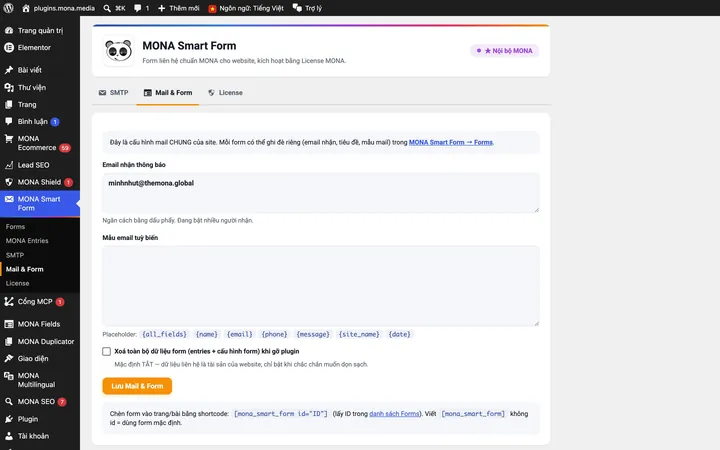Viewport: 720px width, 450px height.
Task: Follow MONA Smart Form → Forms link
Action: (x=450, y=142)
